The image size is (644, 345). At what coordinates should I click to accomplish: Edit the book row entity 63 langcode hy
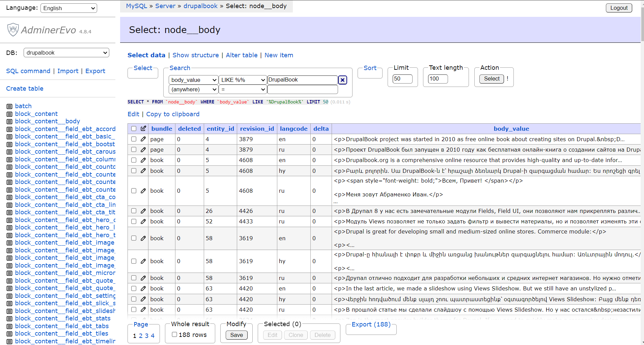[143, 299]
